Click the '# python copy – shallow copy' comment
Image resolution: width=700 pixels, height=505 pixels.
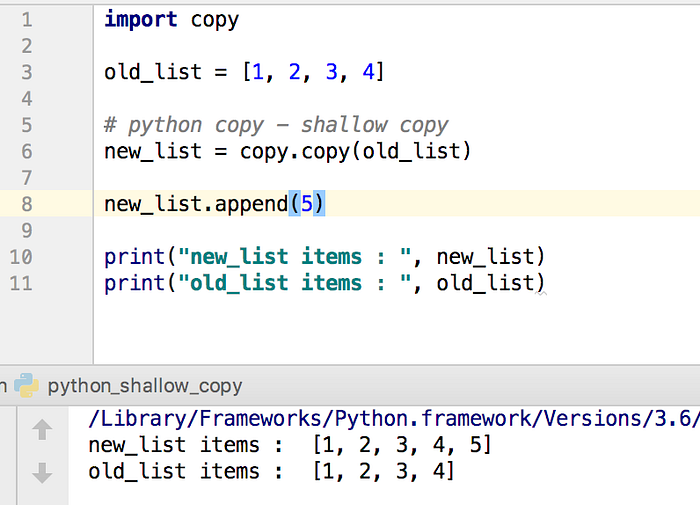[x=276, y=125]
